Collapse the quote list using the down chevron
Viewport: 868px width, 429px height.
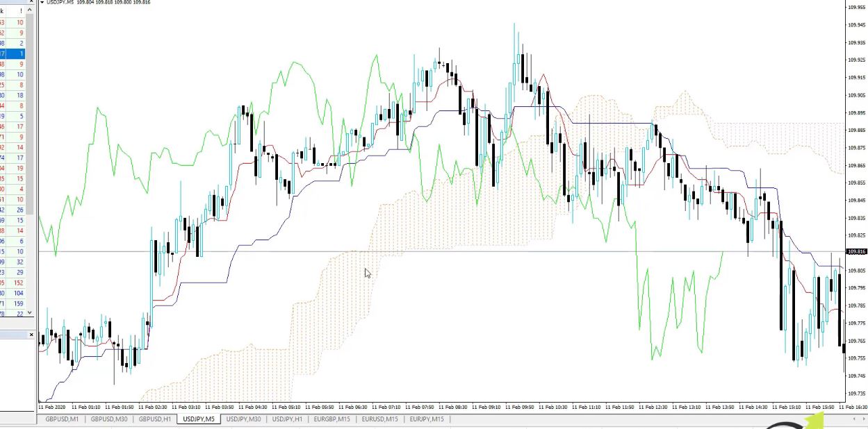31,314
